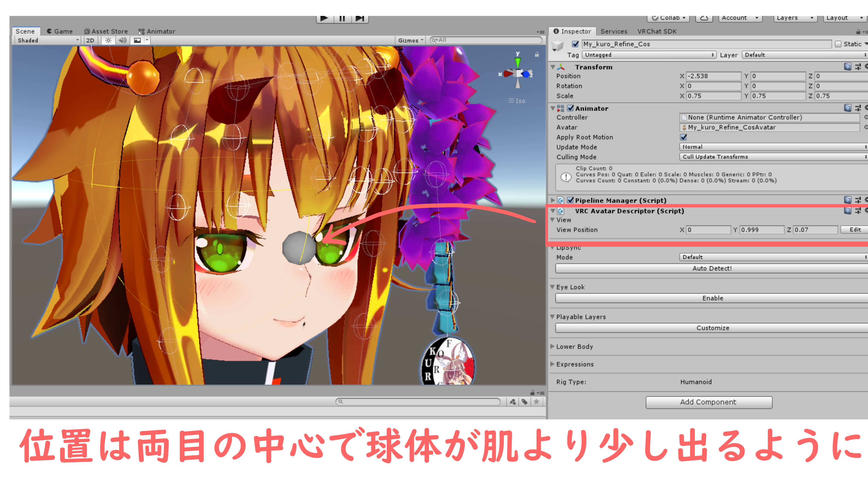Click the Add Component button

click(708, 402)
